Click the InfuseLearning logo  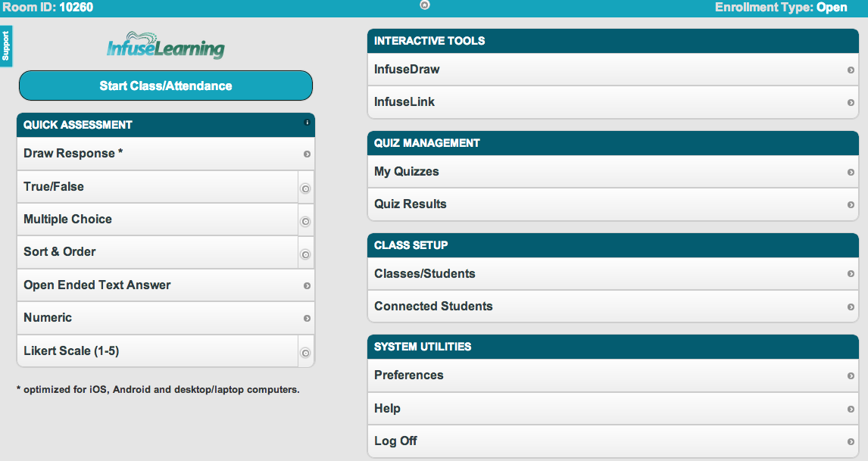tap(166, 46)
